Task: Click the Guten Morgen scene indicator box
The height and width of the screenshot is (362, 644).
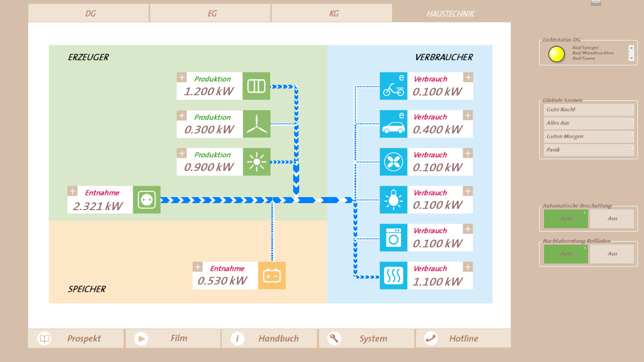Action: [x=631, y=134]
